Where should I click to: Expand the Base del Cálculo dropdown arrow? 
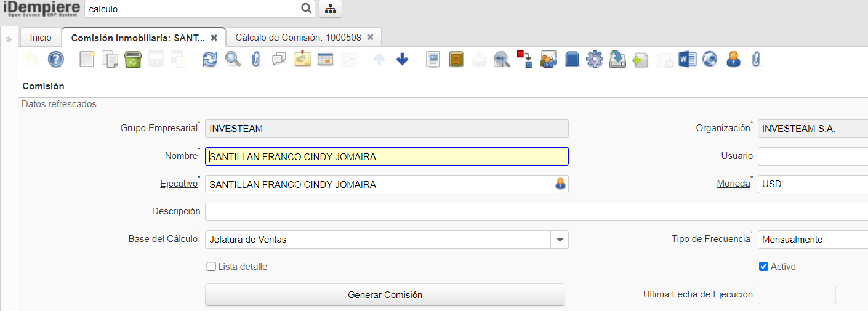[x=560, y=240]
